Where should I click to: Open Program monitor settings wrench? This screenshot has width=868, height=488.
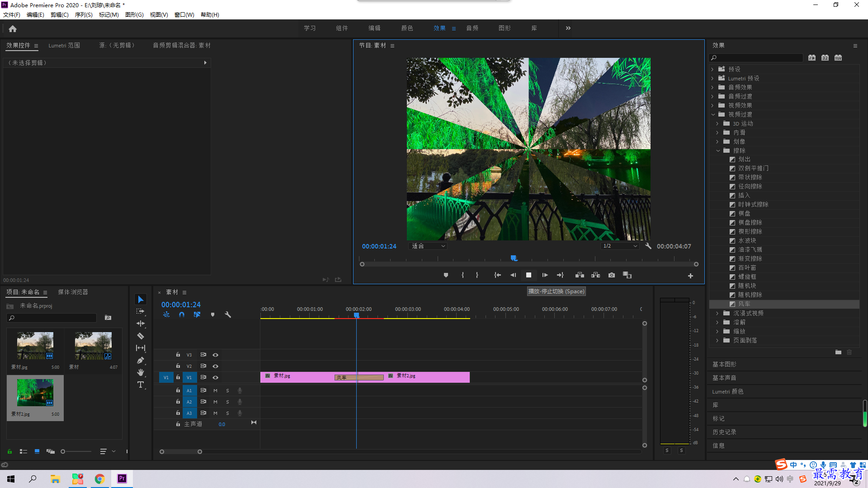(648, 246)
